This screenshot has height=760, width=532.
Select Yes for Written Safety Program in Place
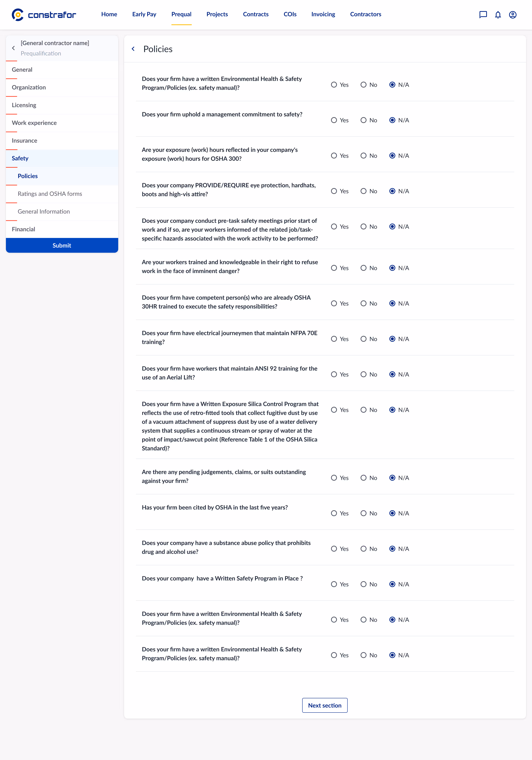coord(334,584)
